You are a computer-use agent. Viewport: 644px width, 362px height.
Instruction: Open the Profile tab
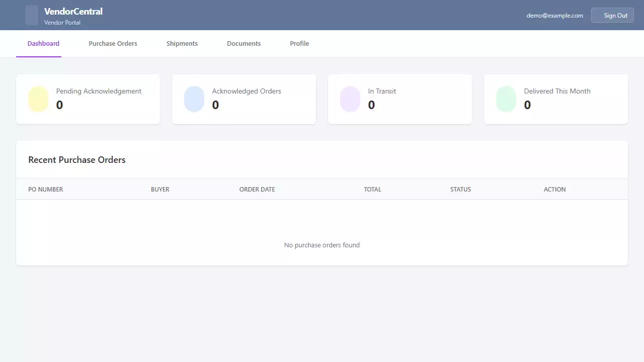299,43
